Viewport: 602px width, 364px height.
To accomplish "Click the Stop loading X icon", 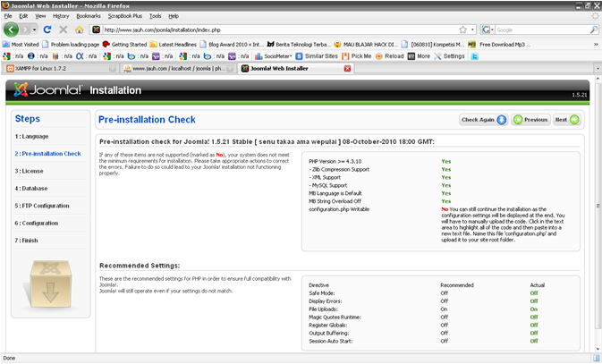I will click(64, 30).
